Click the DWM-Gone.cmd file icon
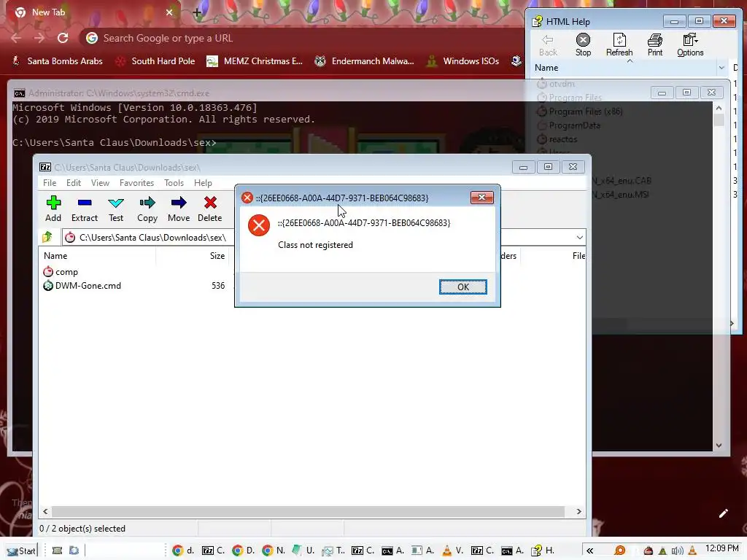 coord(48,286)
